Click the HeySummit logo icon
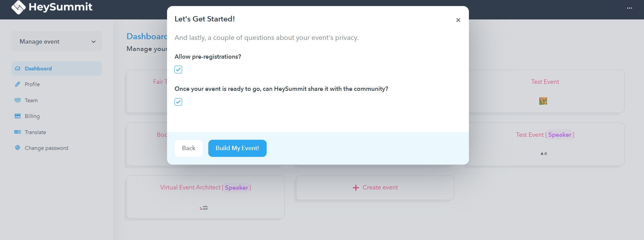644x240 pixels. coord(18,7)
